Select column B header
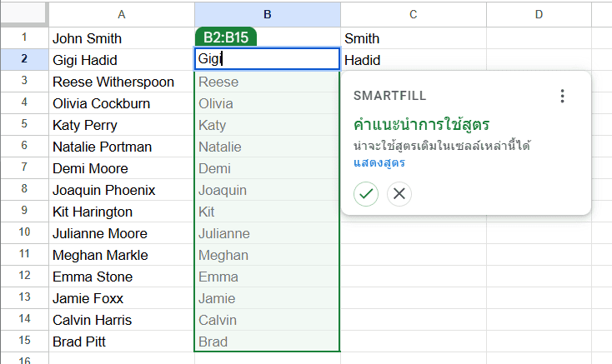Image resolution: width=612 pixels, height=364 pixels. pyautogui.click(x=267, y=14)
